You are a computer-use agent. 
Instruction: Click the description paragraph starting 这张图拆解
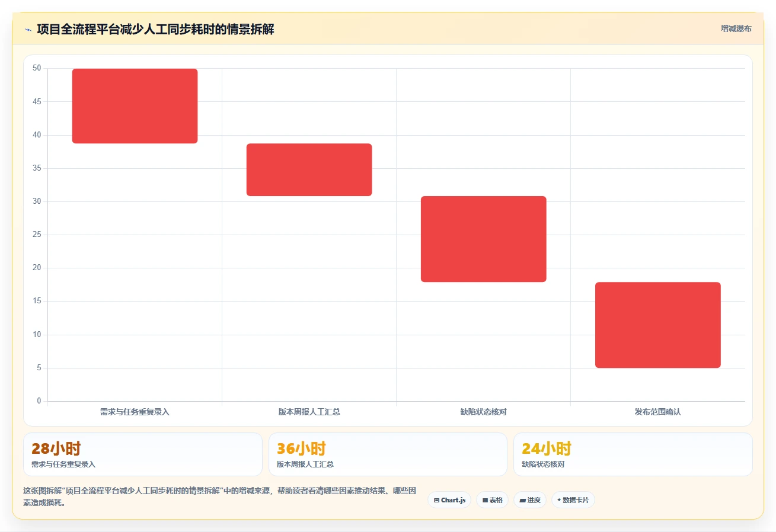tap(220, 496)
